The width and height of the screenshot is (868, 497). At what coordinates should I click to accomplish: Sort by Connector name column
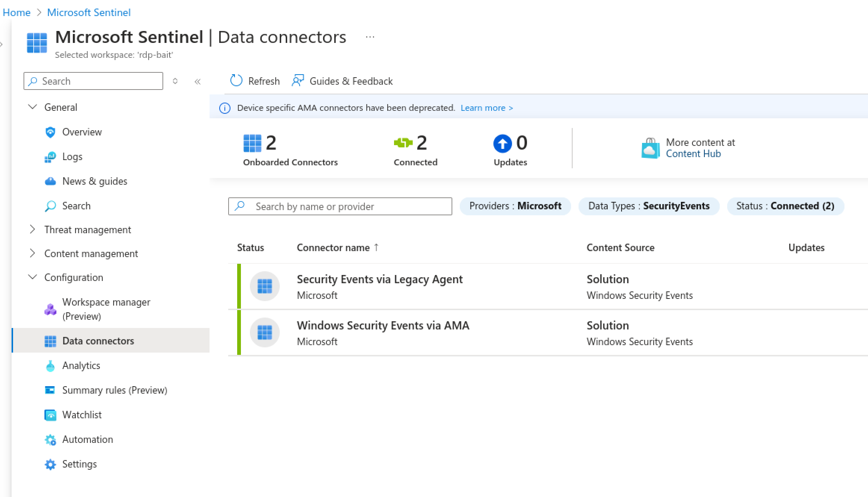(x=338, y=248)
